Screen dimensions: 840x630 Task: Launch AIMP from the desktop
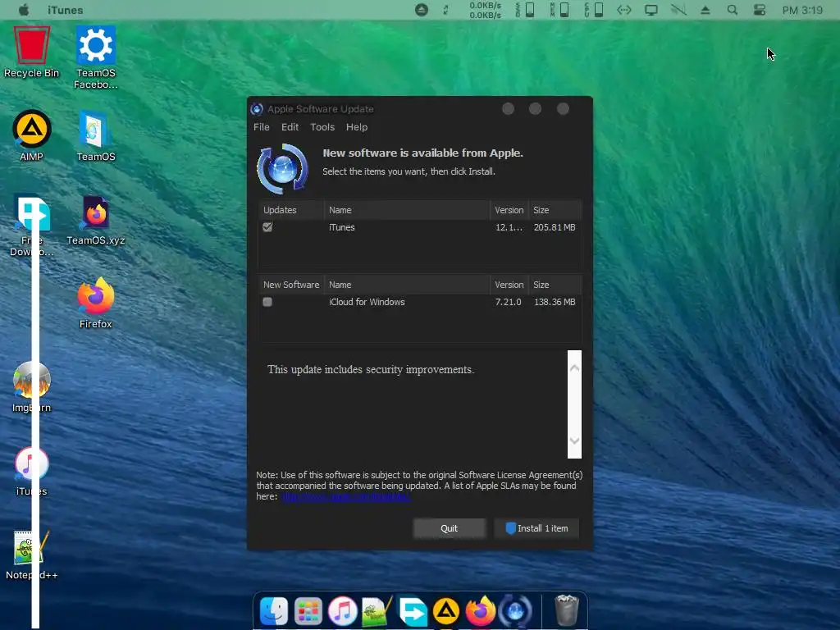[32, 129]
